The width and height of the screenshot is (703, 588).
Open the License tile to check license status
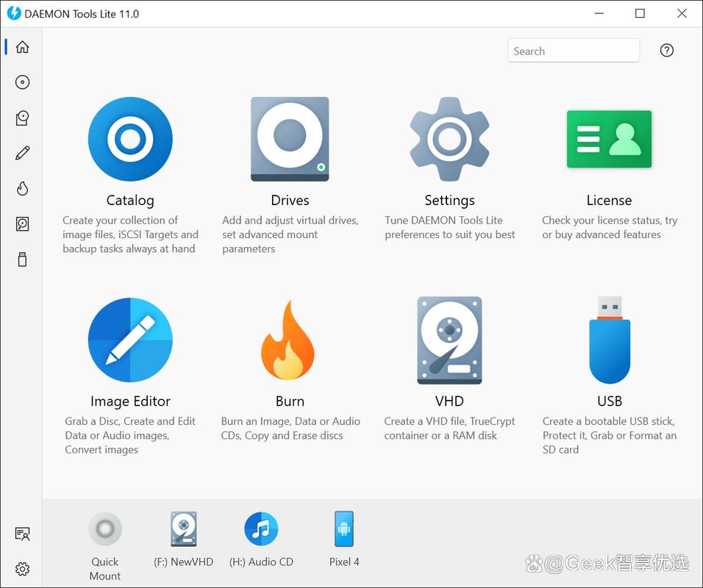[x=609, y=140]
